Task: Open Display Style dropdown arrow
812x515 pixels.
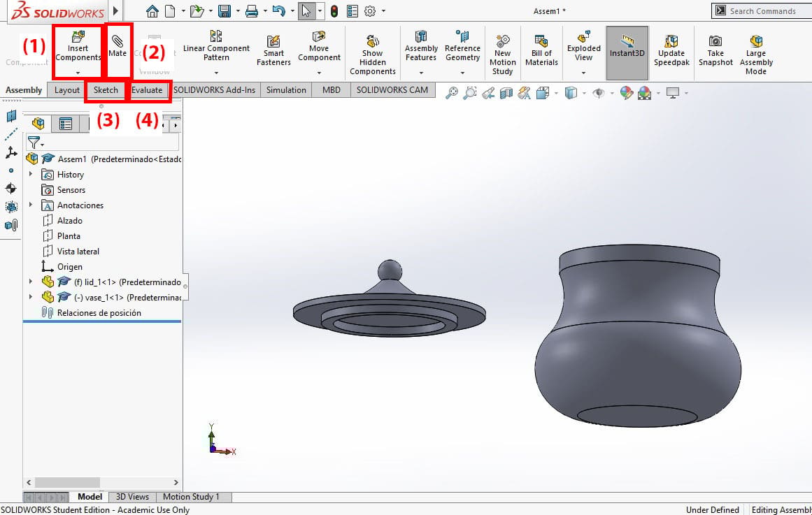Action: (584, 94)
